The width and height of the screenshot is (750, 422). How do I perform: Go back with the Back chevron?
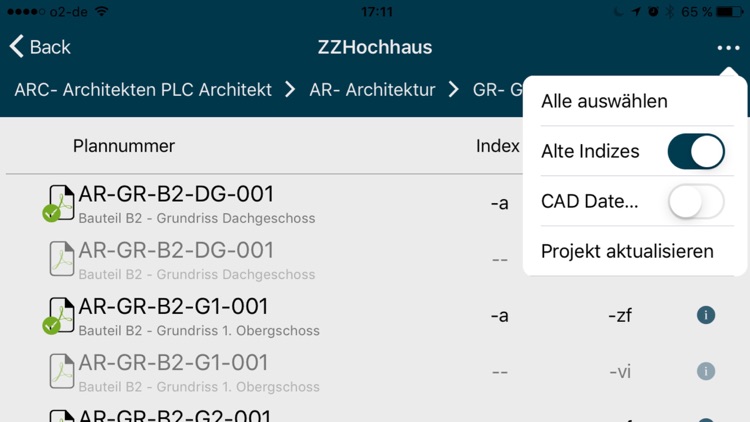pos(40,47)
